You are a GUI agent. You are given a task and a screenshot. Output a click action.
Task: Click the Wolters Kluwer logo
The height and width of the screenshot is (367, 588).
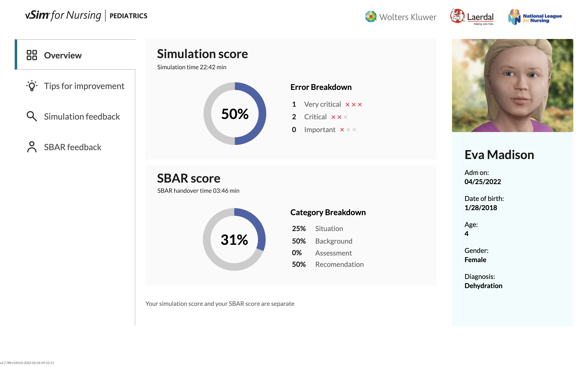[x=400, y=17]
